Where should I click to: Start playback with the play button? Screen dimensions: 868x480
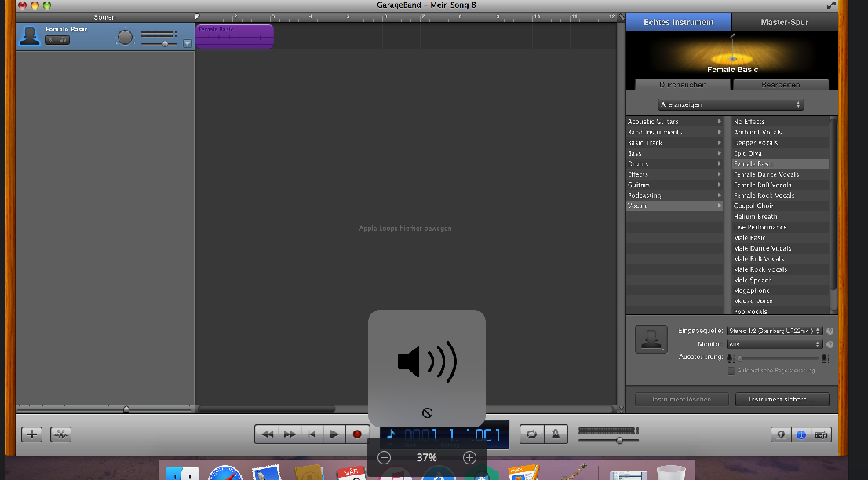click(334, 434)
